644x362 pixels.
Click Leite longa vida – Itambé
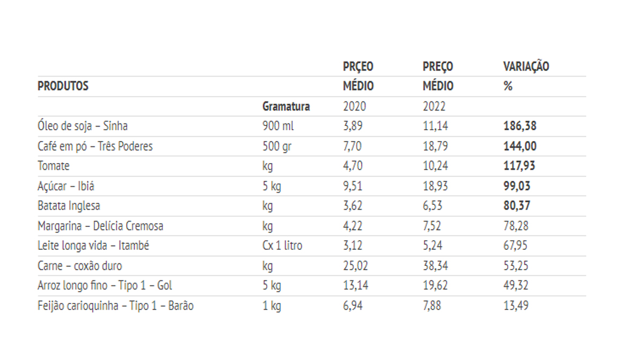pos(93,246)
